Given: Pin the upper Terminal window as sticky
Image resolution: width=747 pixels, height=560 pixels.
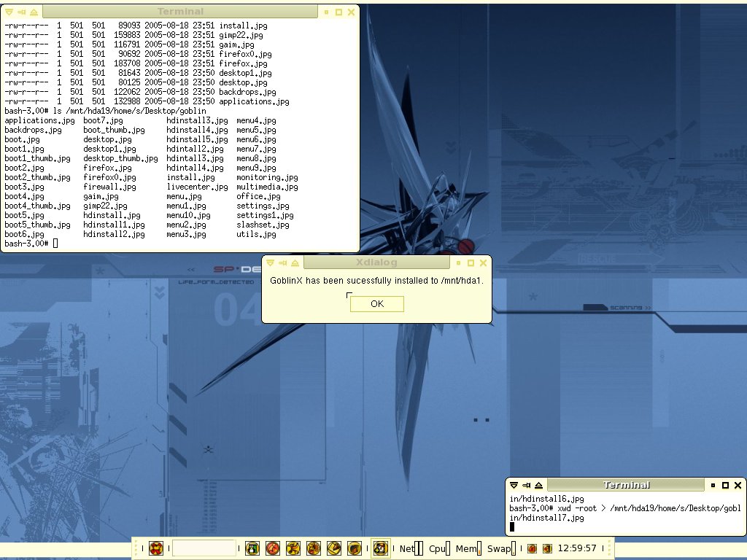Looking at the screenshot, I should pyautogui.click(x=21, y=12).
